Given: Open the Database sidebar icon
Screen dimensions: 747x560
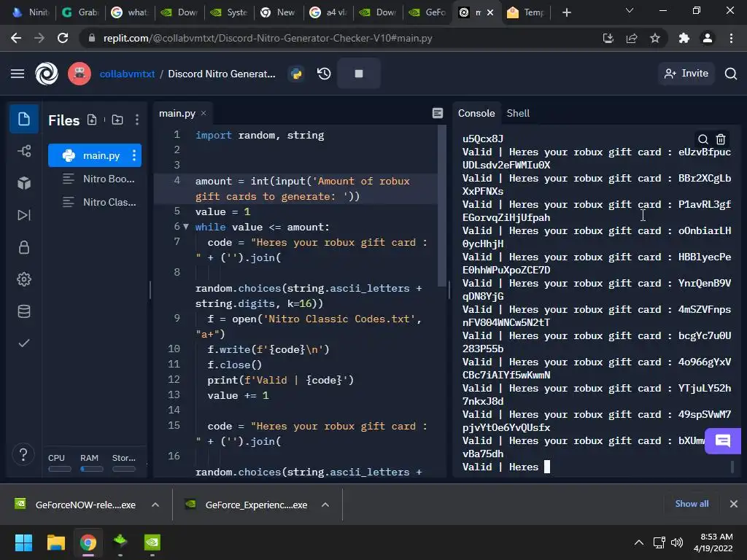Looking at the screenshot, I should click(24, 311).
